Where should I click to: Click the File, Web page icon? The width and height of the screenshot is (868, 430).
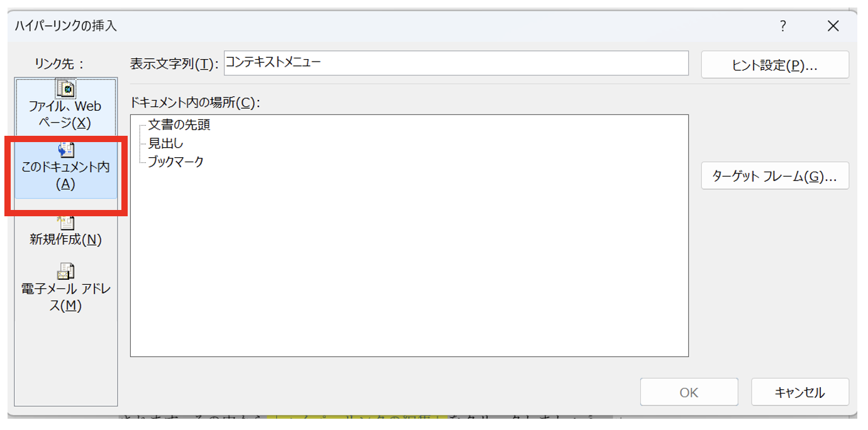point(65,89)
